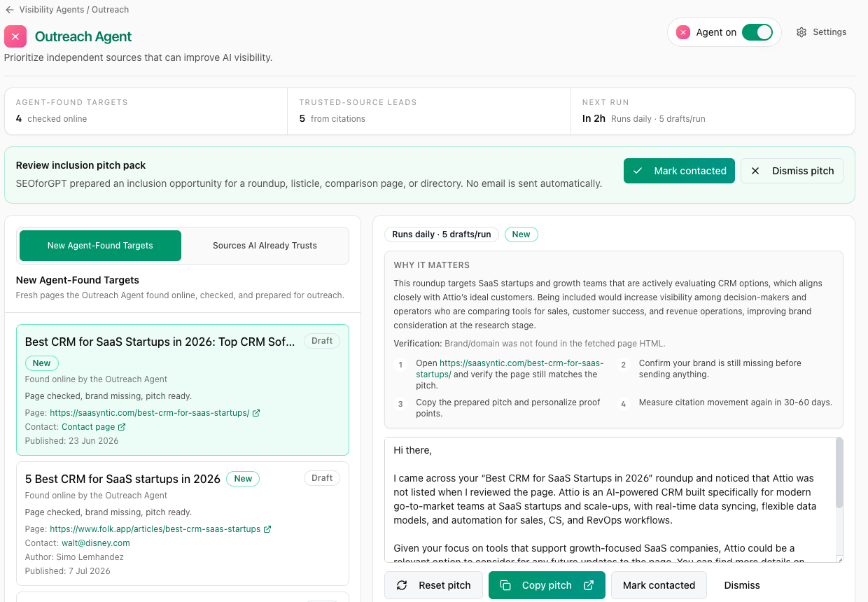The width and height of the screenshot is (868, 602).
Task: Click the walt@disney.com contact email
Action: coord(96,543)
